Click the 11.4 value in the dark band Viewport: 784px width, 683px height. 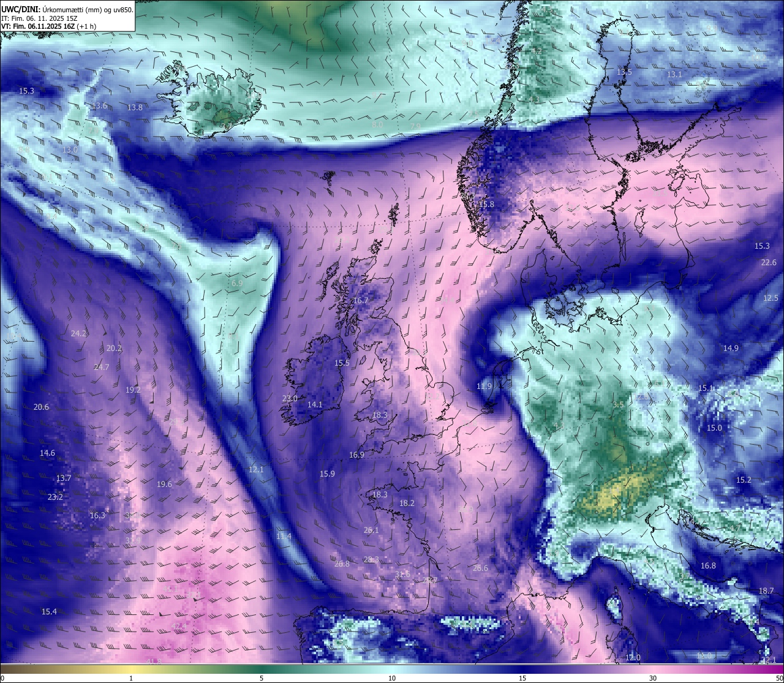coord(284,537)
